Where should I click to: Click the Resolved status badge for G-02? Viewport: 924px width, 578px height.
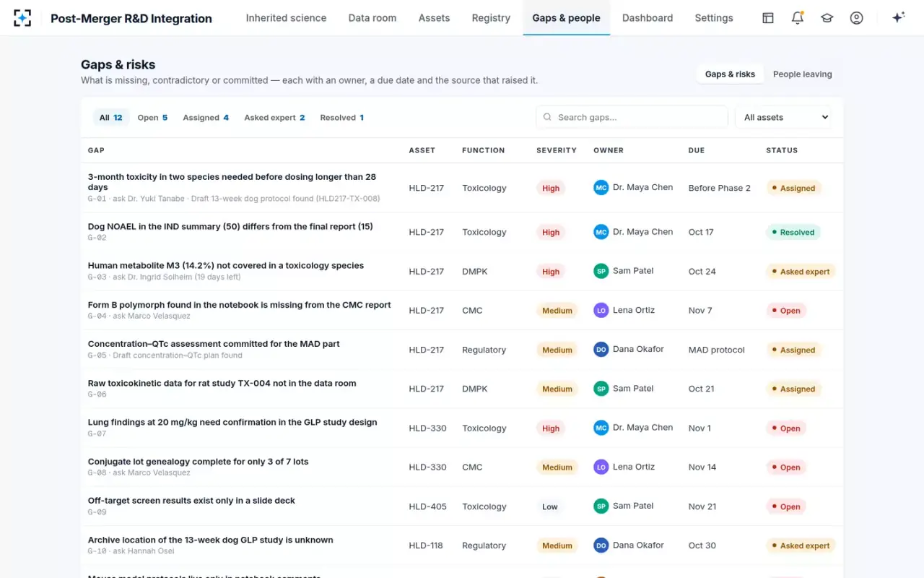pyautogui.click(x=792, y=233)
